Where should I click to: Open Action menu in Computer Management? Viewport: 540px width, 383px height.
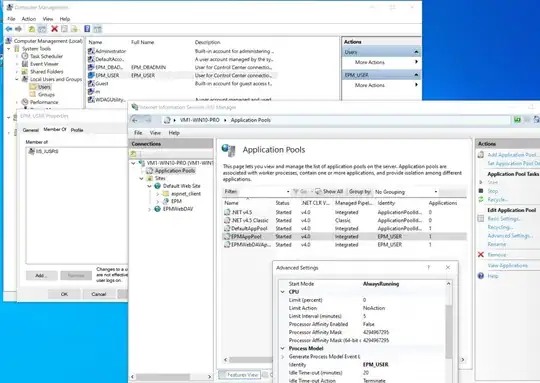click(x=29, y=19)
